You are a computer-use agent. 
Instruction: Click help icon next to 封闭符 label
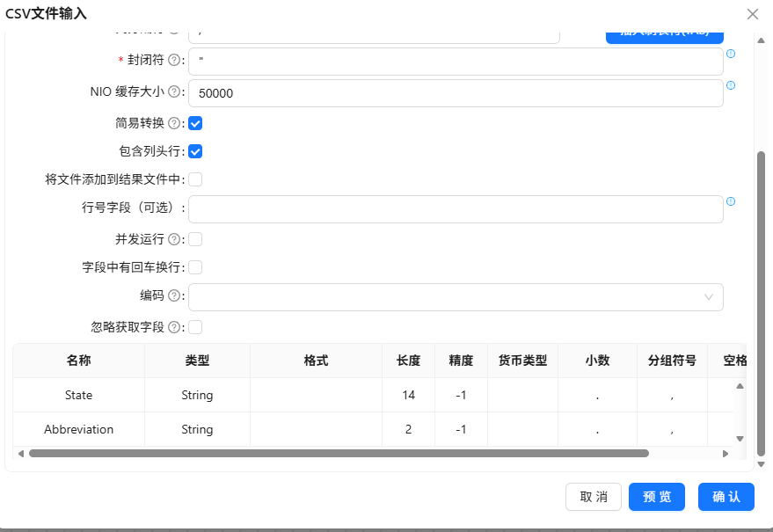174,60
